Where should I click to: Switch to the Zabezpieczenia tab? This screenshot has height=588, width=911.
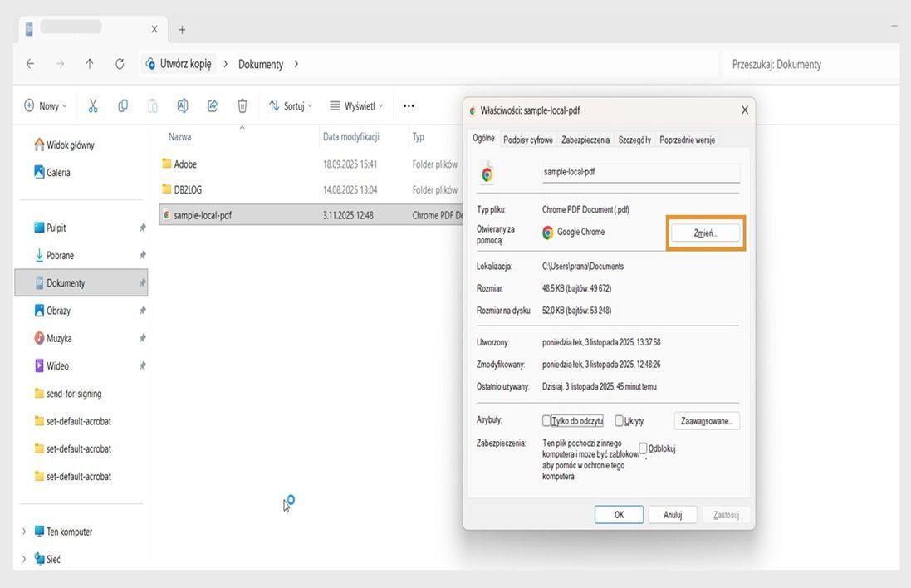point(585,140)
